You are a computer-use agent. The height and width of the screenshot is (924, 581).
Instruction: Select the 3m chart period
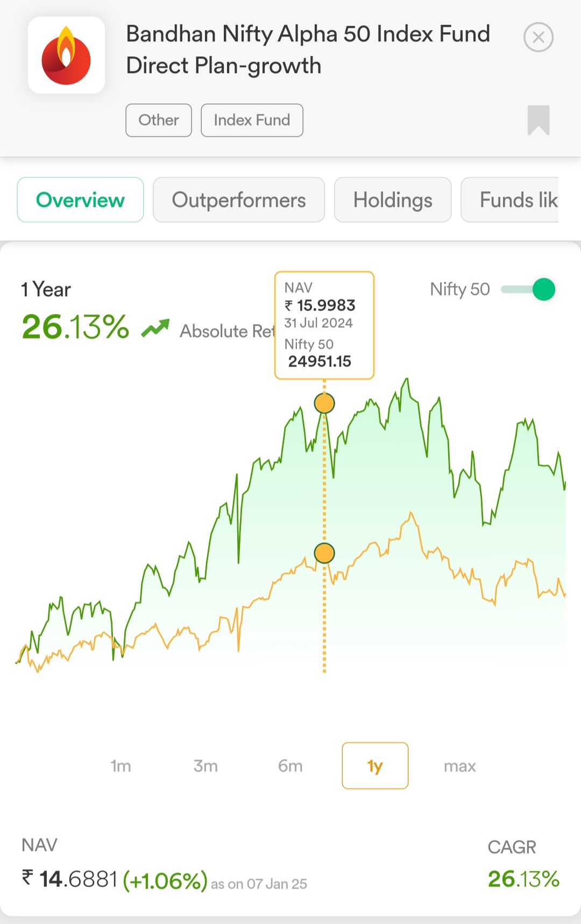point(206,765)
